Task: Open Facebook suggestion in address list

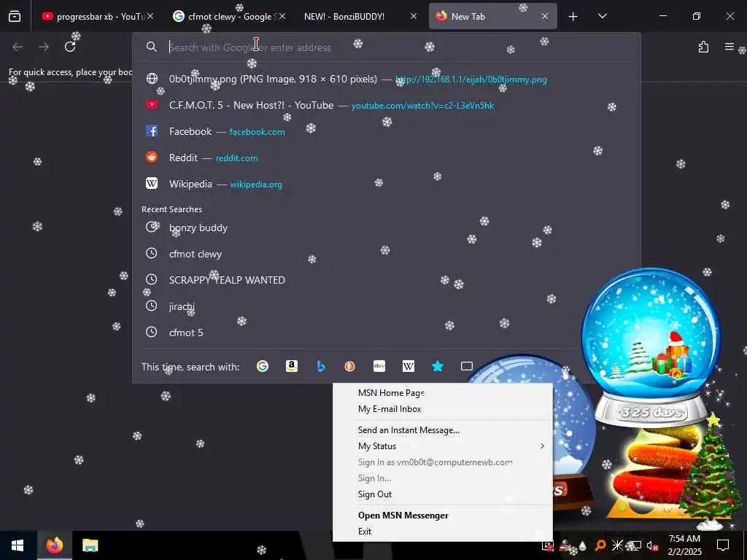Action: pos(387,131)
